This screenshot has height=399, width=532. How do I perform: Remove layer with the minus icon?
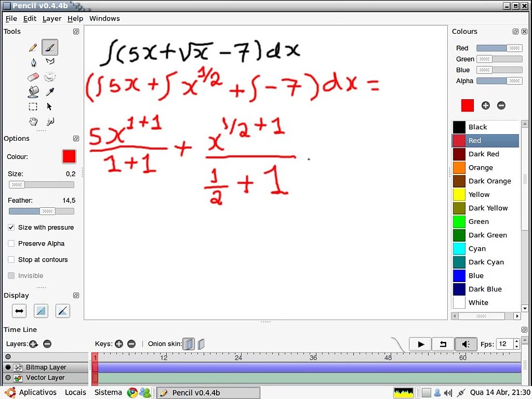pos(47,344)
